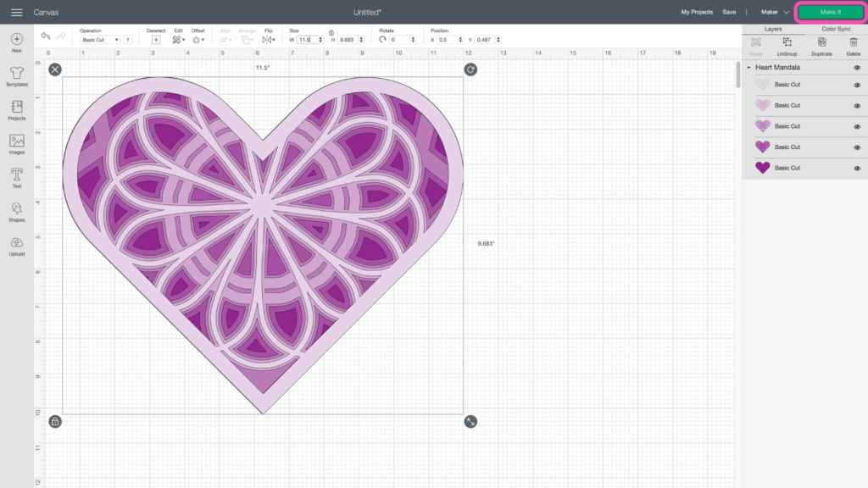Click the X position stepper arrows
This screenshot has height=488, width=868.
(x=460, y=40)
